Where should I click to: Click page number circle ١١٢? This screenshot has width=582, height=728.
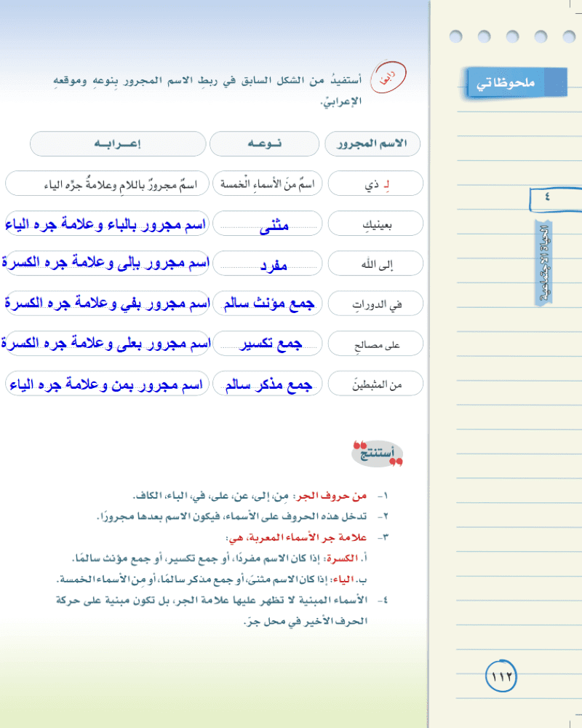pyautogui.click(x=501, y=676)
